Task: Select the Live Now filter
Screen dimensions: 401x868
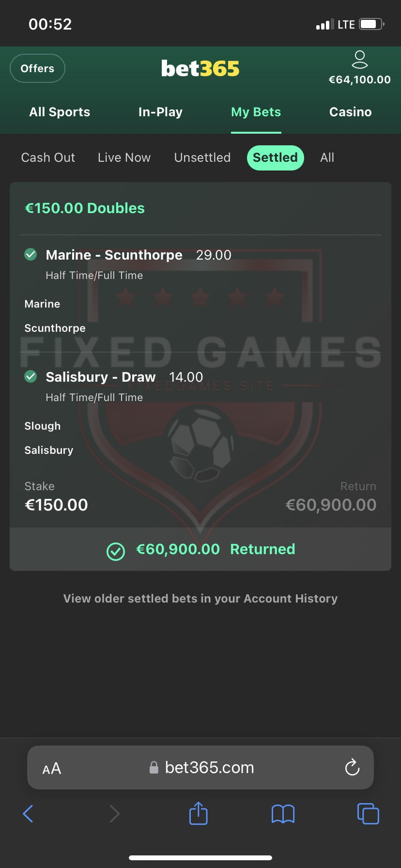Action: (124, 157)
